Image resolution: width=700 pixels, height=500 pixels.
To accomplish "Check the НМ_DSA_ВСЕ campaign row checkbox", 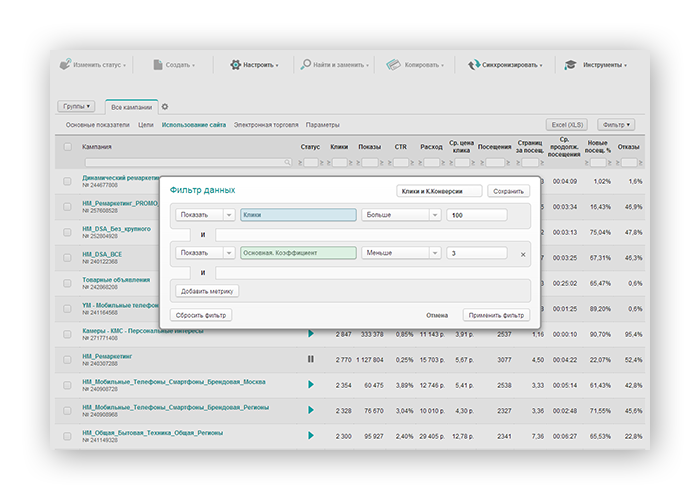I will pyautogui.click(x=68, y=258).
